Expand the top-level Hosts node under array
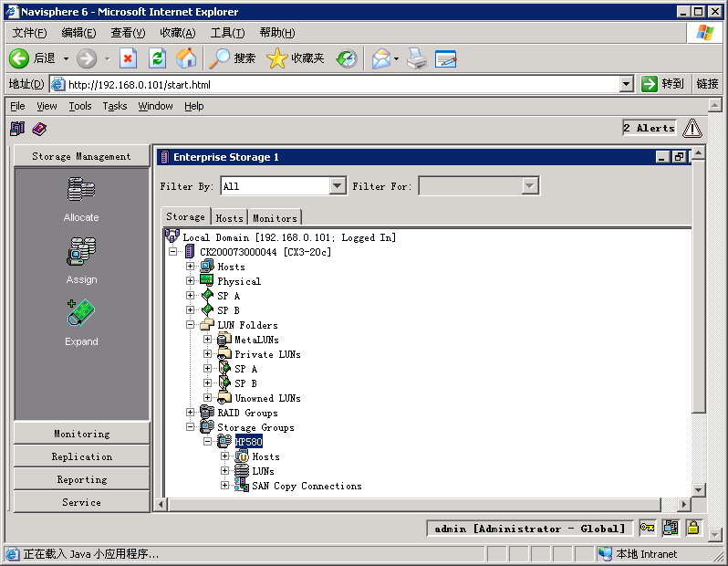This screenshot has width=728, height=566. (190, 267)
